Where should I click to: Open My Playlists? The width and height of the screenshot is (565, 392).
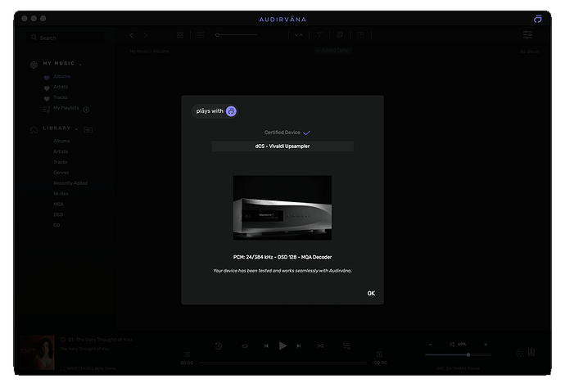(x=66, y=108)
